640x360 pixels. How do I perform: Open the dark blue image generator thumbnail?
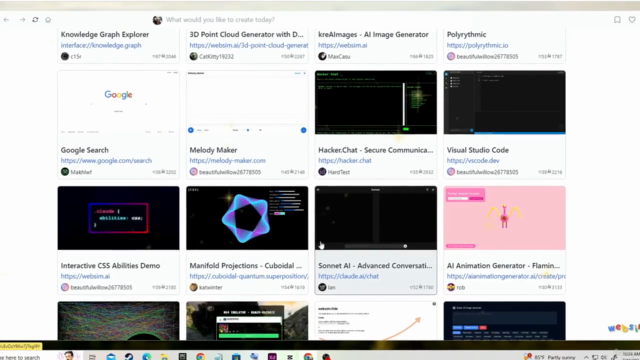[x=504, y=321]
